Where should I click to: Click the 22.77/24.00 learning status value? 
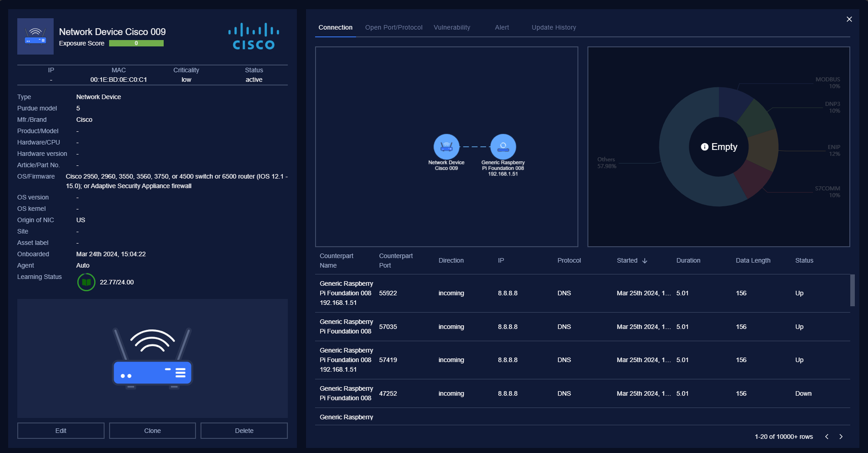(117, 282)
